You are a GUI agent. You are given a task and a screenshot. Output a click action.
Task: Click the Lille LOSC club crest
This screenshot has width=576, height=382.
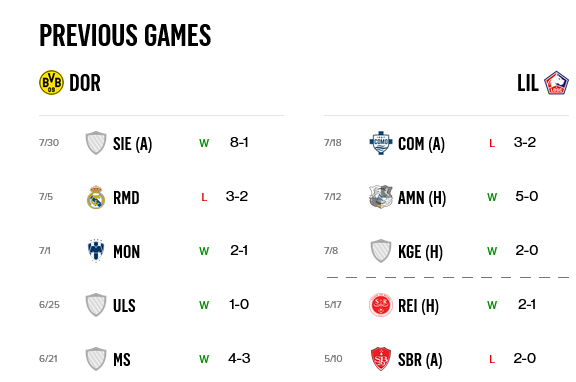[x=556, y=83]
